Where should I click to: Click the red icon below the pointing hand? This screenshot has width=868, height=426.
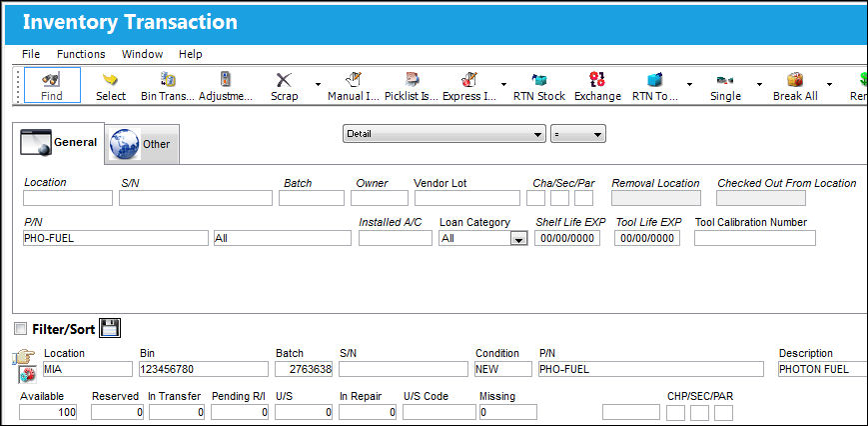coord(27,374)
